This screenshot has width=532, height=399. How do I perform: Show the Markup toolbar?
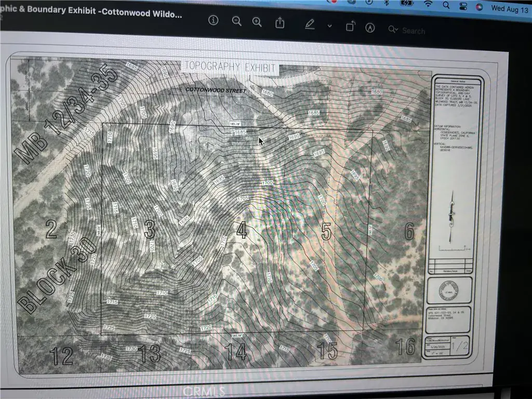[x=370, y=28]
